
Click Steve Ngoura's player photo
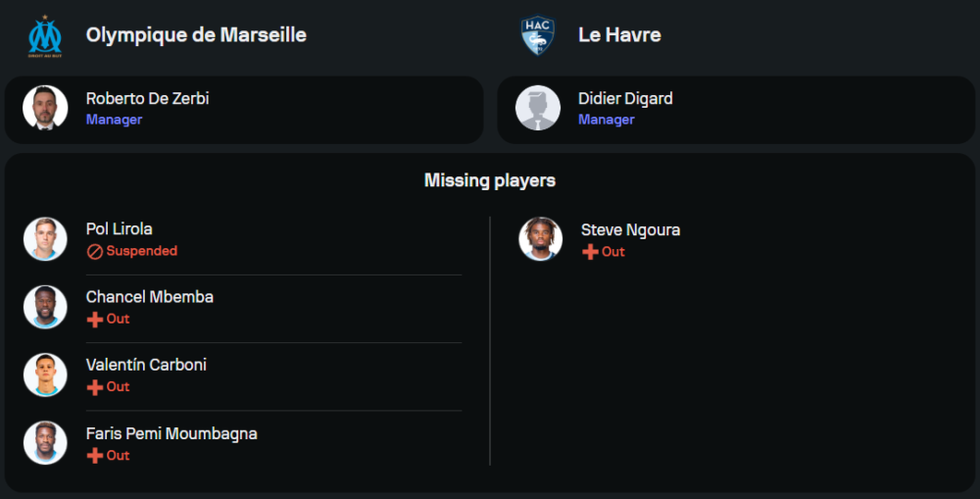pos(540,239)
